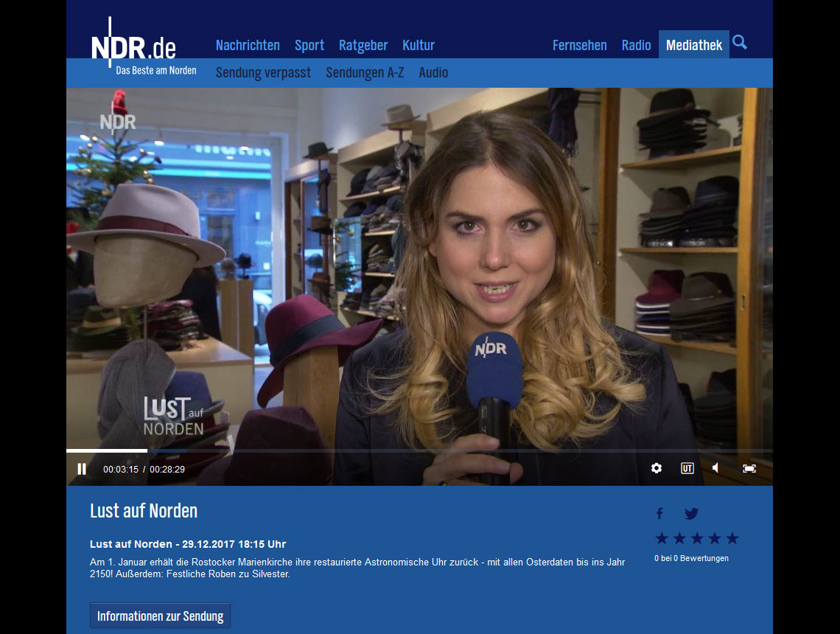The width and height of the screenshot is (840, 634).
Task: Open Kultur menu item
Action: pyautogui.click(x=419, y=45)
